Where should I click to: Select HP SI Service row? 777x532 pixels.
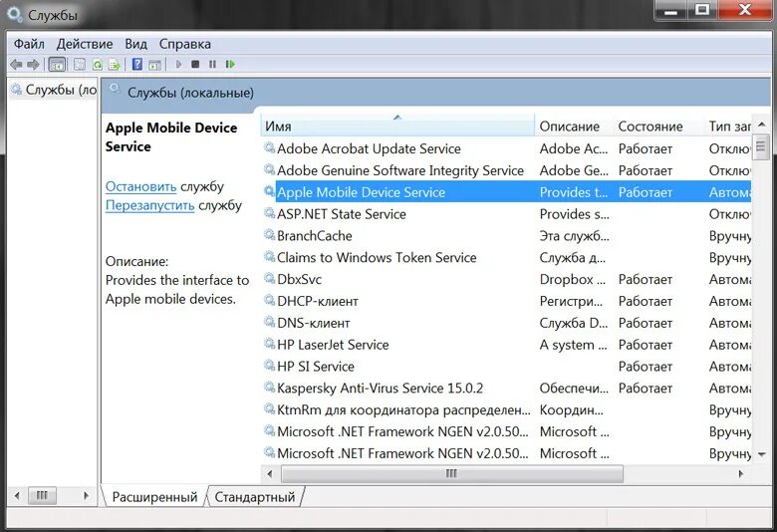tap(506, 367)
